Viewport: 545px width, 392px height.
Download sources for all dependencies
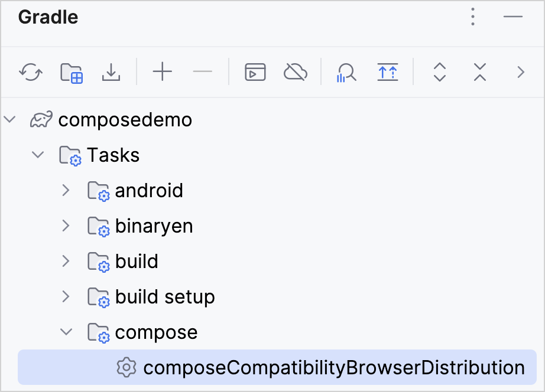pos(111,72)
